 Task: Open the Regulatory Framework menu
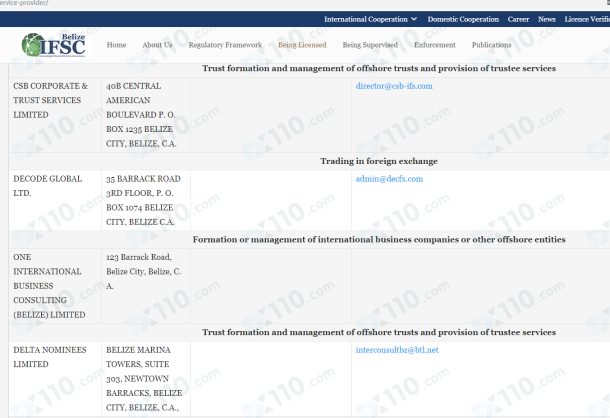coord(225,45)
